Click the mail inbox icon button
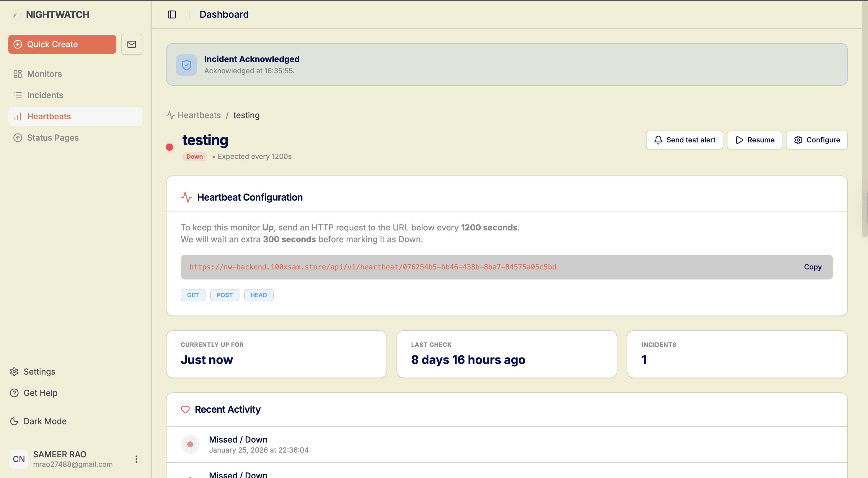 tap(131, 44)
